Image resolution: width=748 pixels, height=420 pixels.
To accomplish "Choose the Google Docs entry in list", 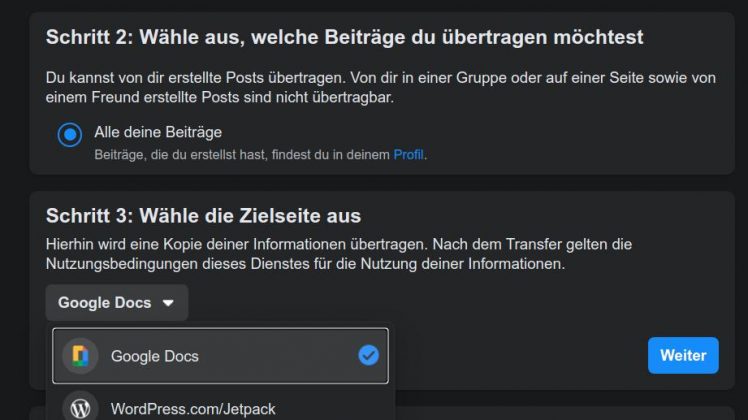I will point(155,356).
